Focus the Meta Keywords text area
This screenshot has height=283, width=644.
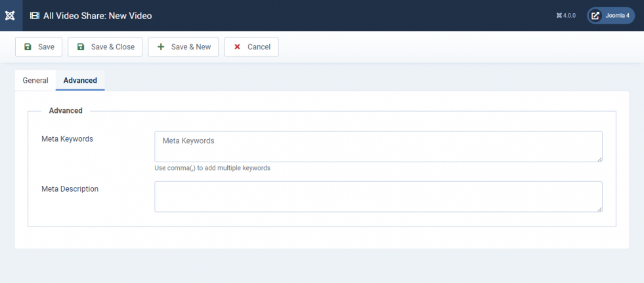point(378,146)
